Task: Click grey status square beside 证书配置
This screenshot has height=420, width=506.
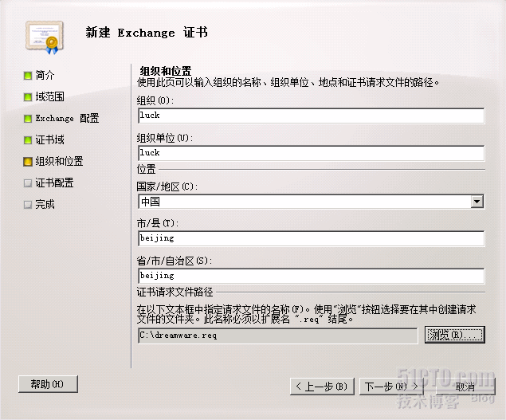Action: coord(28,183)
